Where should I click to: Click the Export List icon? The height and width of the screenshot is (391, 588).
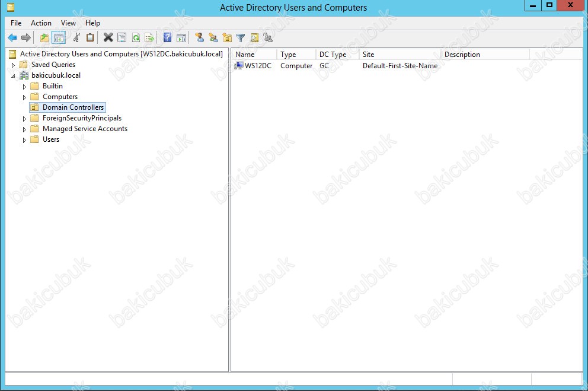[x=149, y=37]
